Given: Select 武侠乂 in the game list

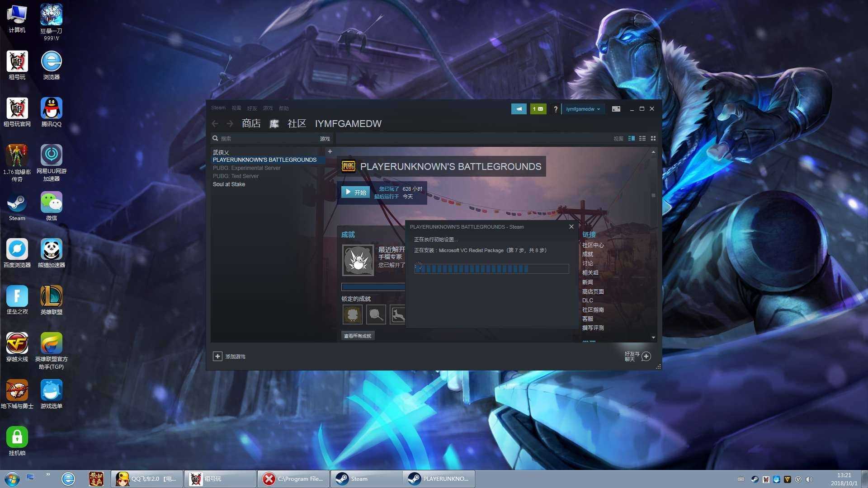Looking at the screenshot, I should click(x=221, y=152).
